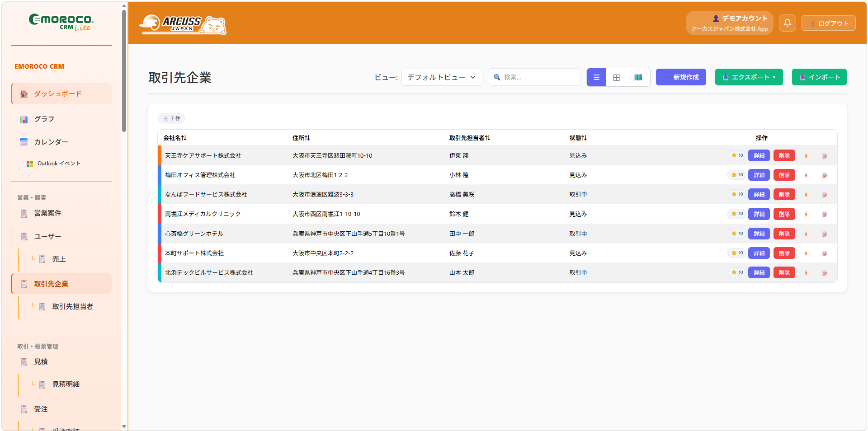This screenshot has height=431, width=868.
Task: Open the デフォルトビュー view dropdown
Action: (x=442, y=77)
